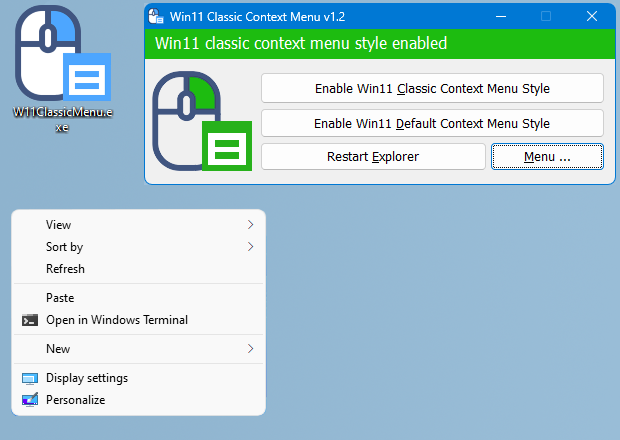Enable Win11 Default Context Menu Style
This screenshot has width=620, height=440.
coord(432,124)
